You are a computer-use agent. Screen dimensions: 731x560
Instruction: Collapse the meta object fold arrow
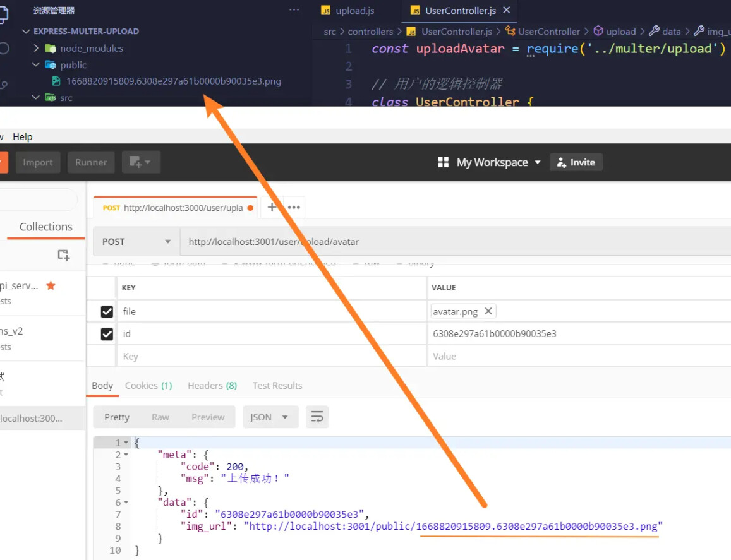coord(126,455)
